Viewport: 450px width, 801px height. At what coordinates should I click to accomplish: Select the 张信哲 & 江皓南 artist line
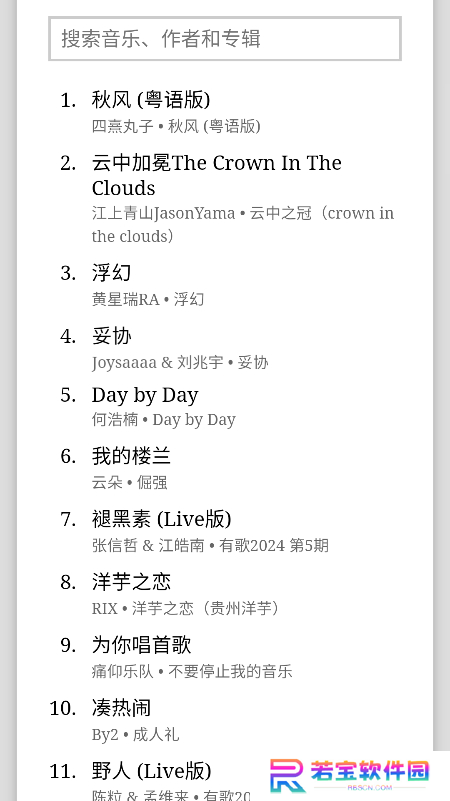[x=148, y=546]
